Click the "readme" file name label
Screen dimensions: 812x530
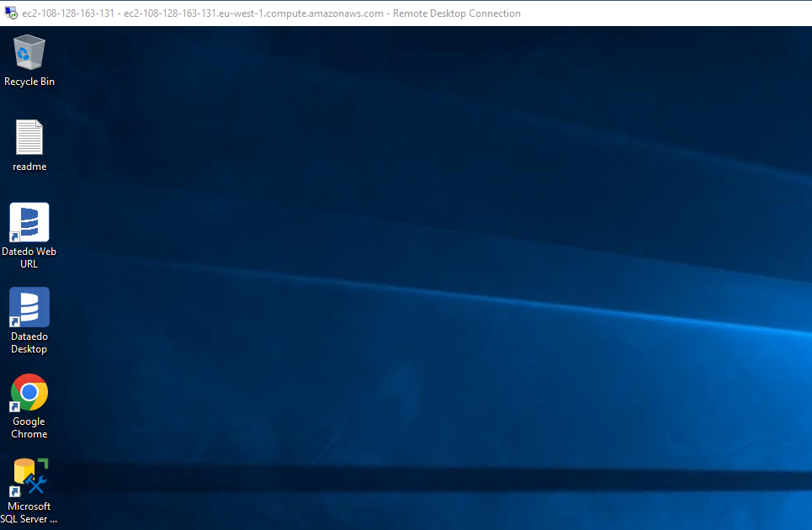pyautogui.click(x=29, y=167)
